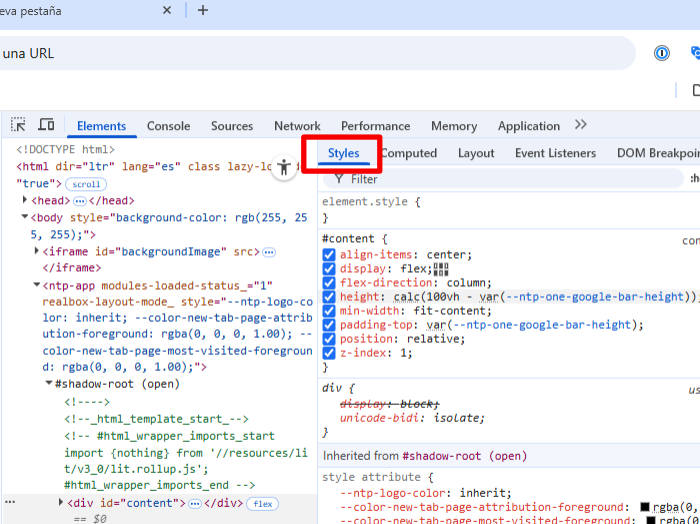Switch to the Console panel tab
The image size is (700, 524).
coord(168,126)
